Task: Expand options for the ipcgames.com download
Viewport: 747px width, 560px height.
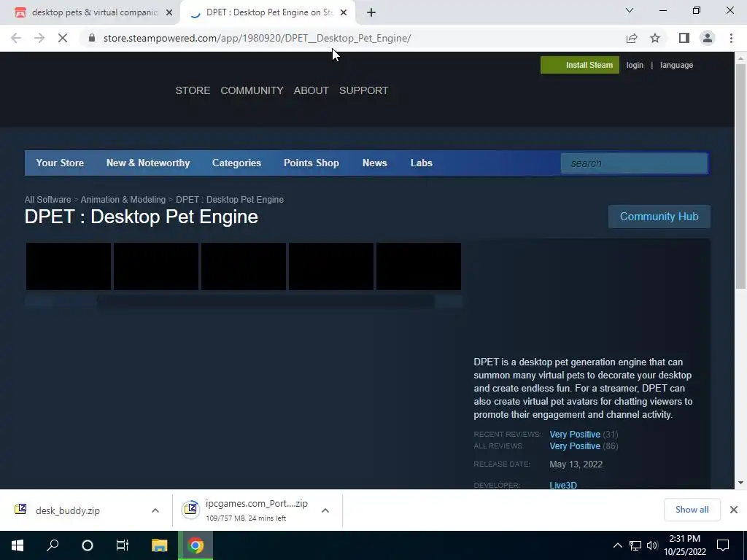Action: (x=325, y=510)
